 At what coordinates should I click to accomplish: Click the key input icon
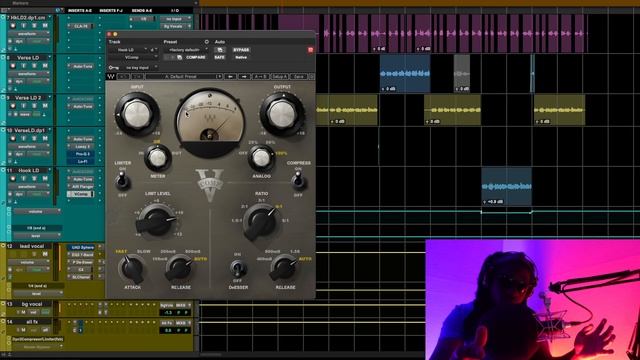[x=113, y=67]
